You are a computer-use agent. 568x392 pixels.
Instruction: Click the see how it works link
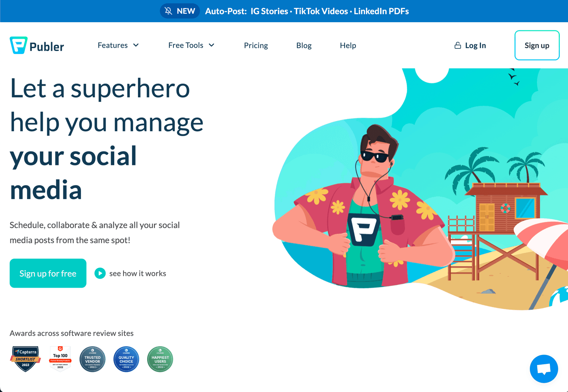click(138, 273)
